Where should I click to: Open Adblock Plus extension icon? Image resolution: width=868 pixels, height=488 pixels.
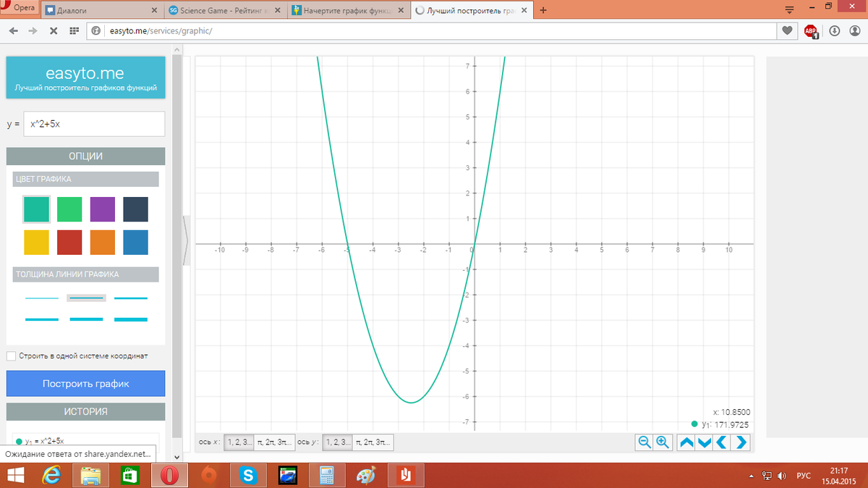pyautogui.click(x=811, y=31)
